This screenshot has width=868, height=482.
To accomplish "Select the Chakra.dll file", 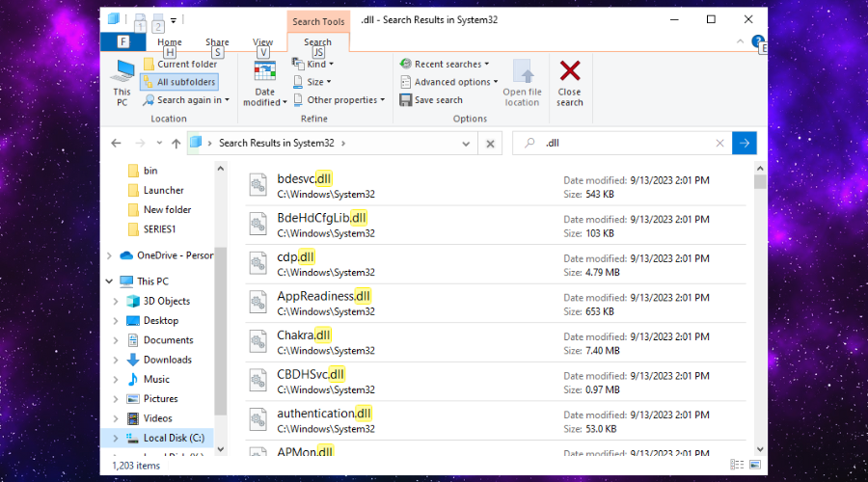I will 496,342.
